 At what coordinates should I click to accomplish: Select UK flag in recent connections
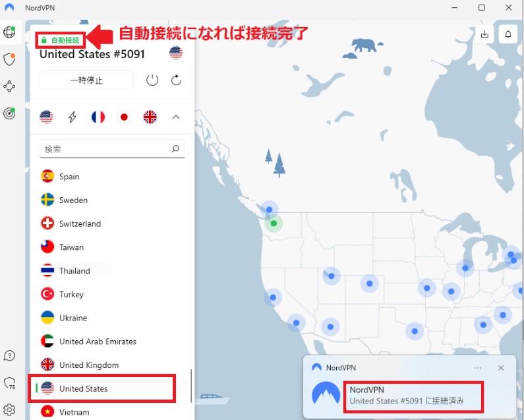tap(150, 117)
